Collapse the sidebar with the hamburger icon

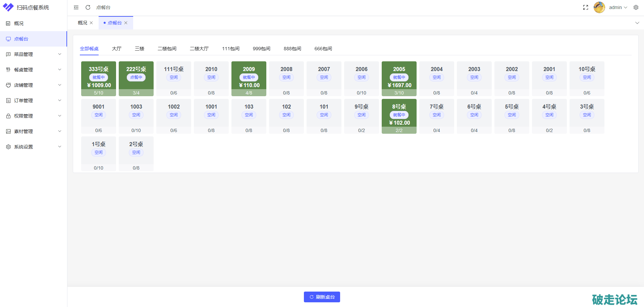[x=76, y=7]
